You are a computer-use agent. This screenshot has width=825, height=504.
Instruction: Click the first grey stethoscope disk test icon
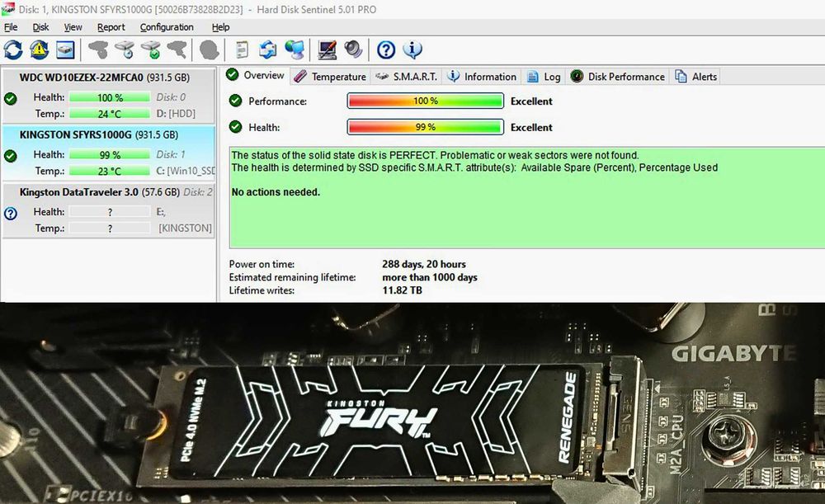click(x=98, y=50)
